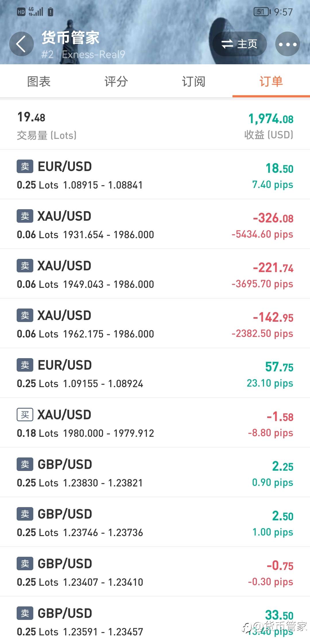Image resolution: width=310 pixels, height=644 pixels.
Task: Tap the 卖 badge on the 1.23591 GBP/USD order
Action: 25,613
